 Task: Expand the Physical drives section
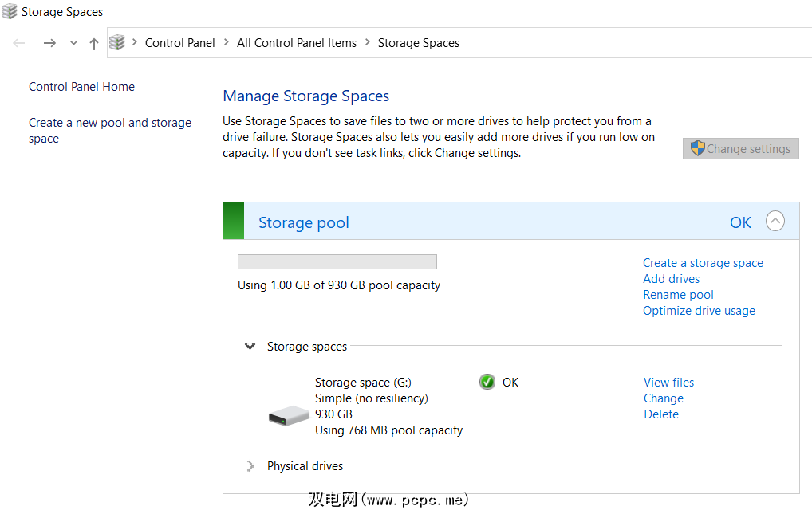[x=250, y=466]
